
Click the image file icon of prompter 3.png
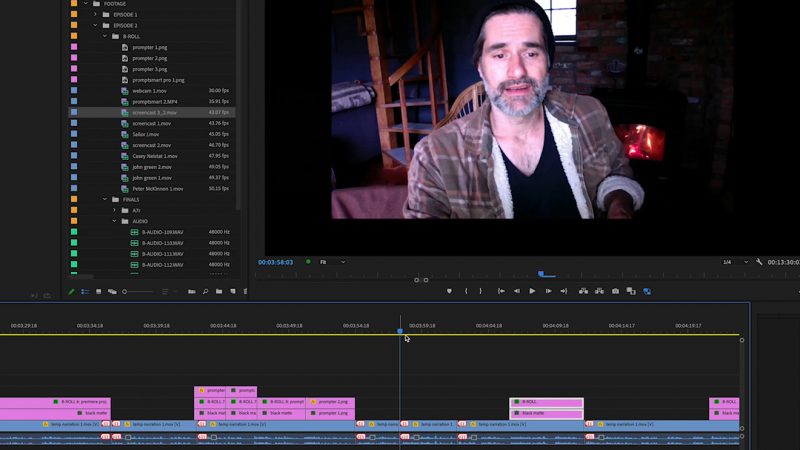pos(125,69)
